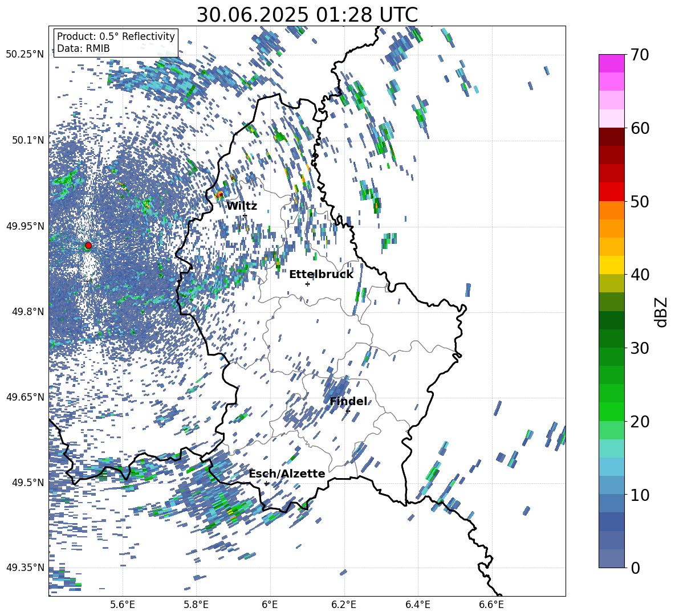Screen dimensions: 675x616
Task: Click the 5.8°E longitude label
Action: coord(196,605)
